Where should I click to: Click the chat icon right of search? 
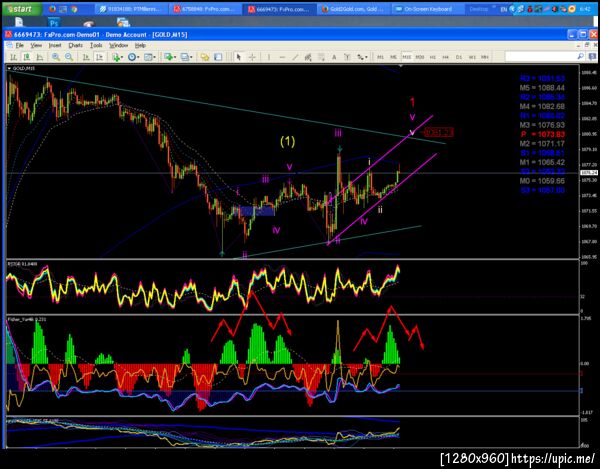pyautogui.click(x=592, y=57)
